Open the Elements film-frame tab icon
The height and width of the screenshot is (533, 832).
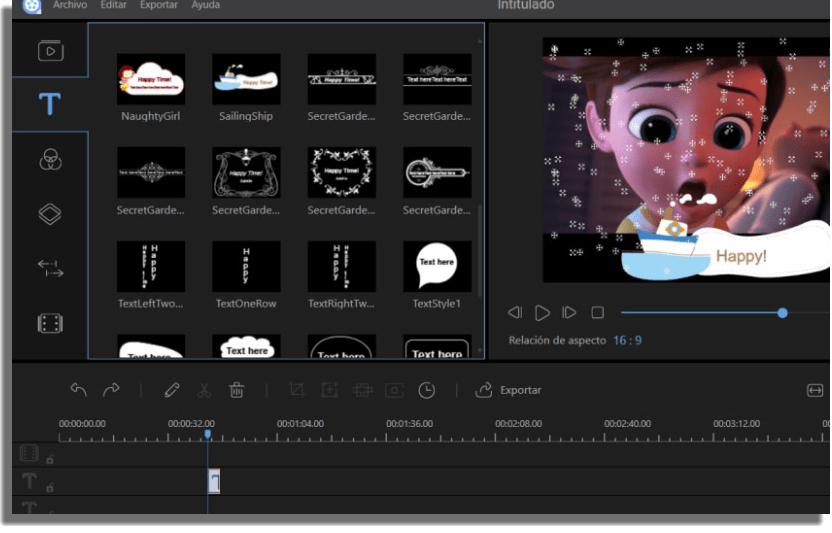coord(50,323)
